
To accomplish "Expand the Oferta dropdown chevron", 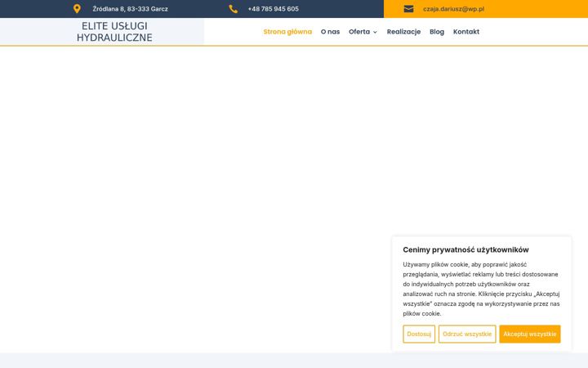I will [375, 32].
